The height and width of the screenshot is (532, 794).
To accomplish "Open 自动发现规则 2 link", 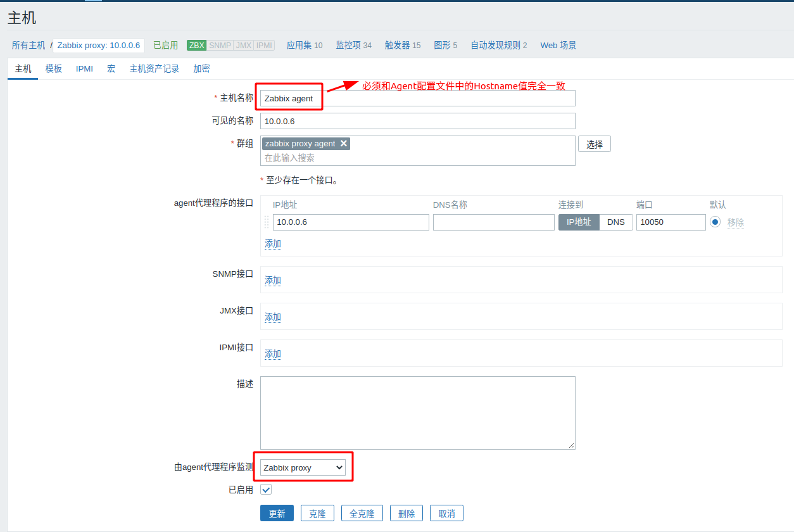I will [499, 46].
